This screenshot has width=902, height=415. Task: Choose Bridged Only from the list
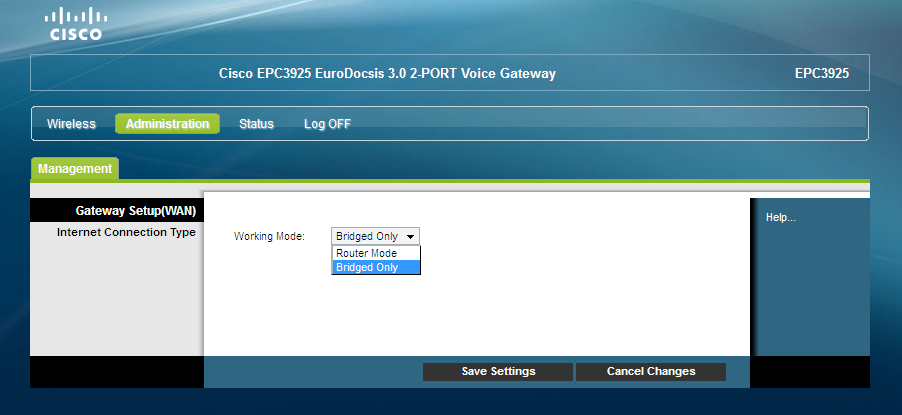(x=376, y=267)
